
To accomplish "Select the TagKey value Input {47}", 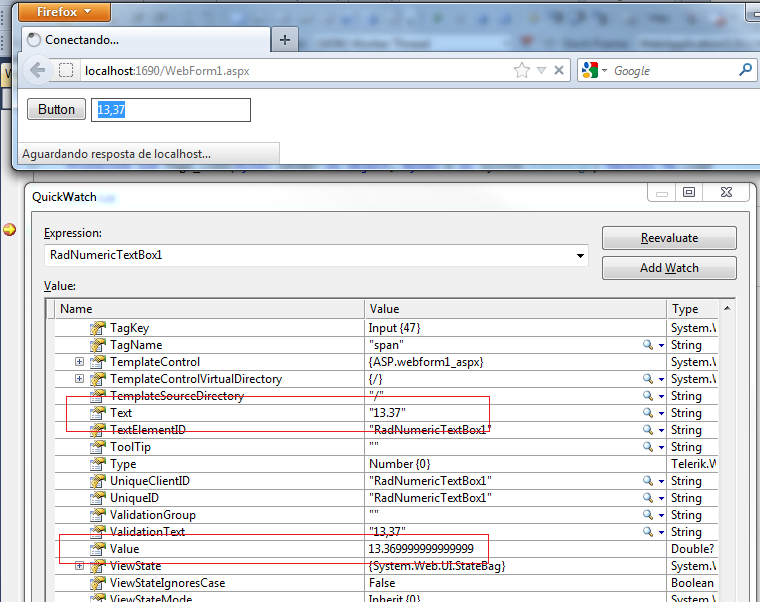I will 394,328.
